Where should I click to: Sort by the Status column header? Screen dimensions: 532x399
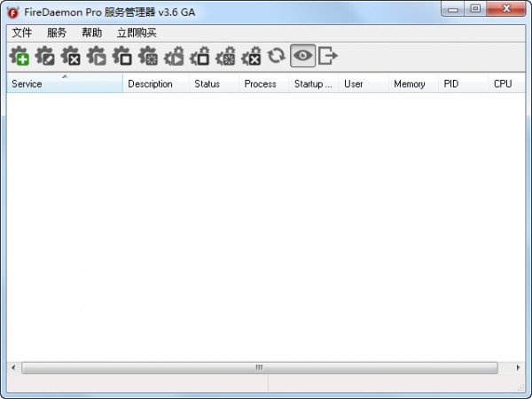tap(214, 83)
